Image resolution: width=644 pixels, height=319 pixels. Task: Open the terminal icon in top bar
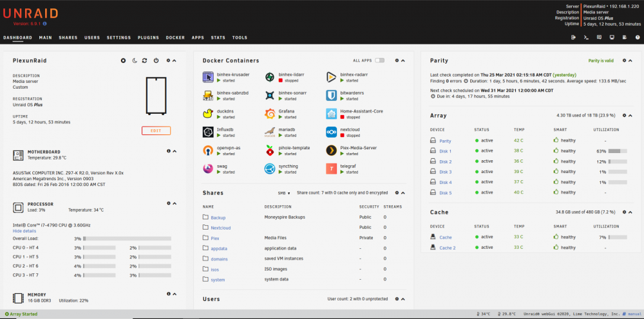coord(587,37)
